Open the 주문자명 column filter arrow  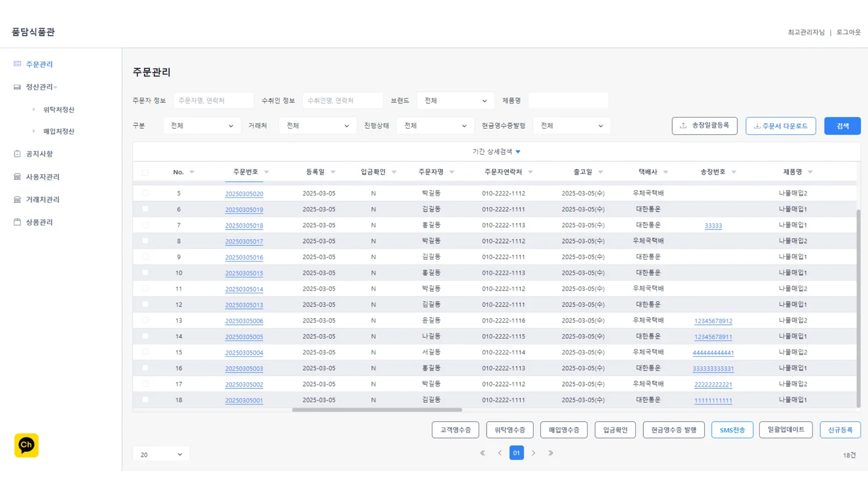coord(452,172)
